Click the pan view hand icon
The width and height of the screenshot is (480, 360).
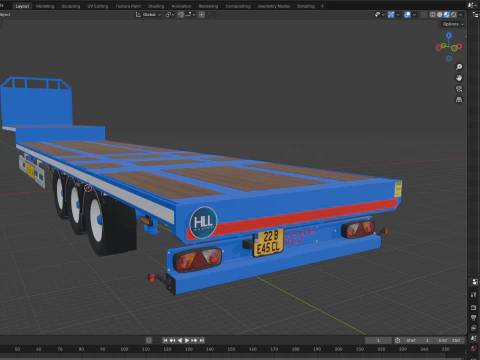pyautogui.click(x=459, y=78)
